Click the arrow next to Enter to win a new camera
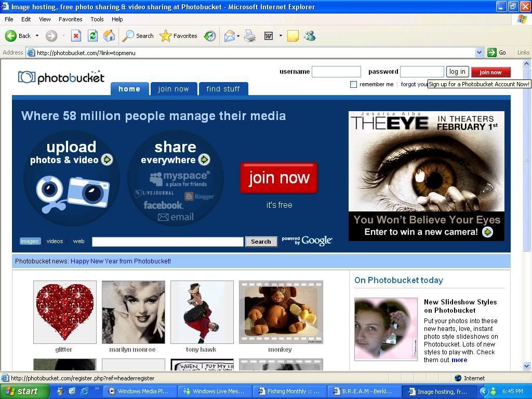 (487, 232)
